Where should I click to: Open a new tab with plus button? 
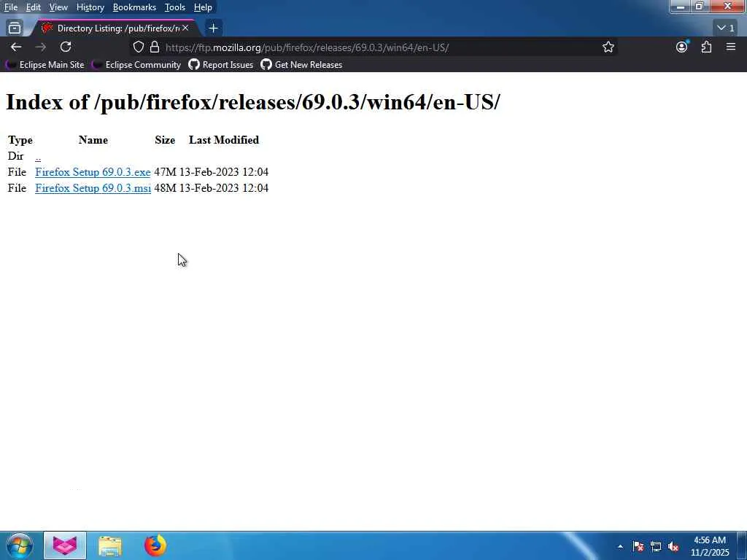click(214, 28)
